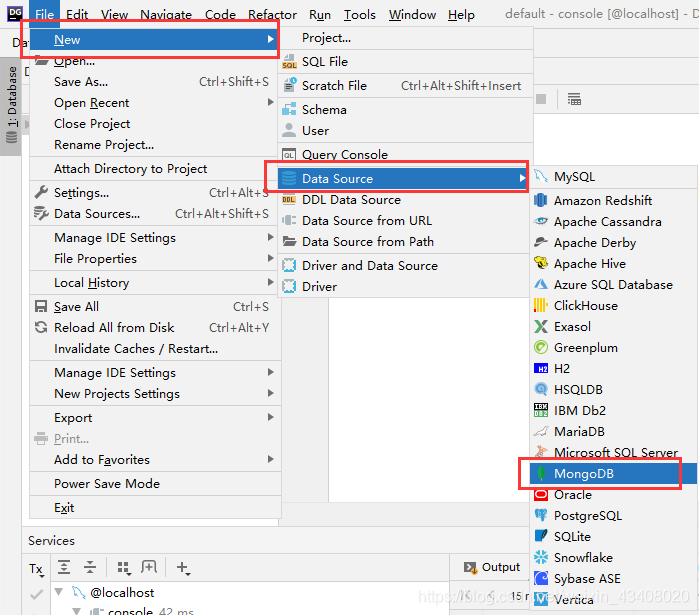Select Apache Cassandra eye icon
The height and width of the screenshot is (615, 699).
tap(541, 221)
